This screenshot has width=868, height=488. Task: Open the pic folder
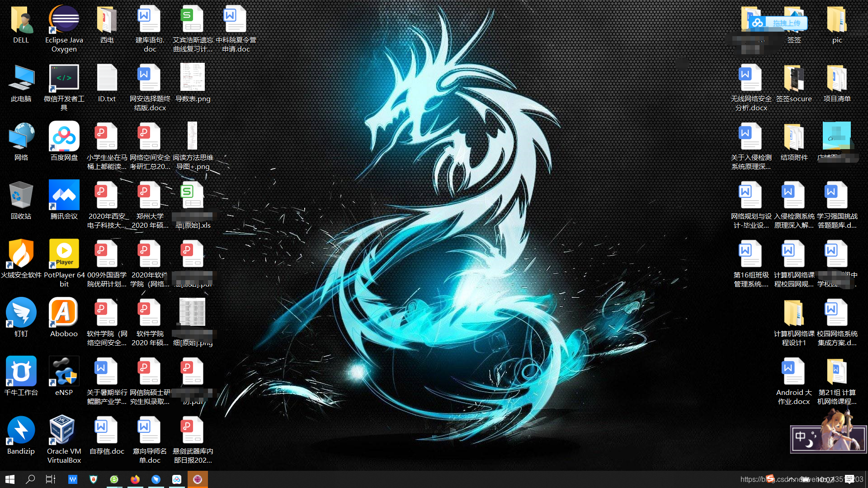point(837,25)
